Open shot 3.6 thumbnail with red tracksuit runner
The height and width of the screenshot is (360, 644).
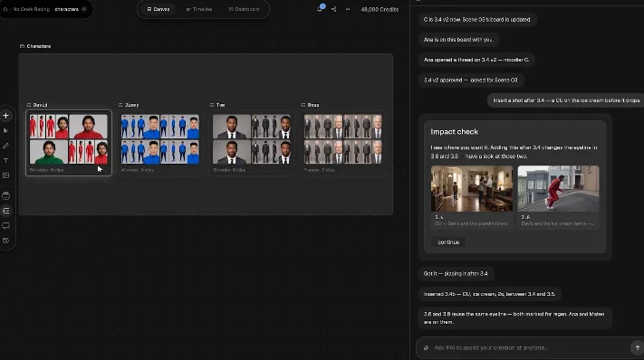pyautogui.click(x=558, y=189)
